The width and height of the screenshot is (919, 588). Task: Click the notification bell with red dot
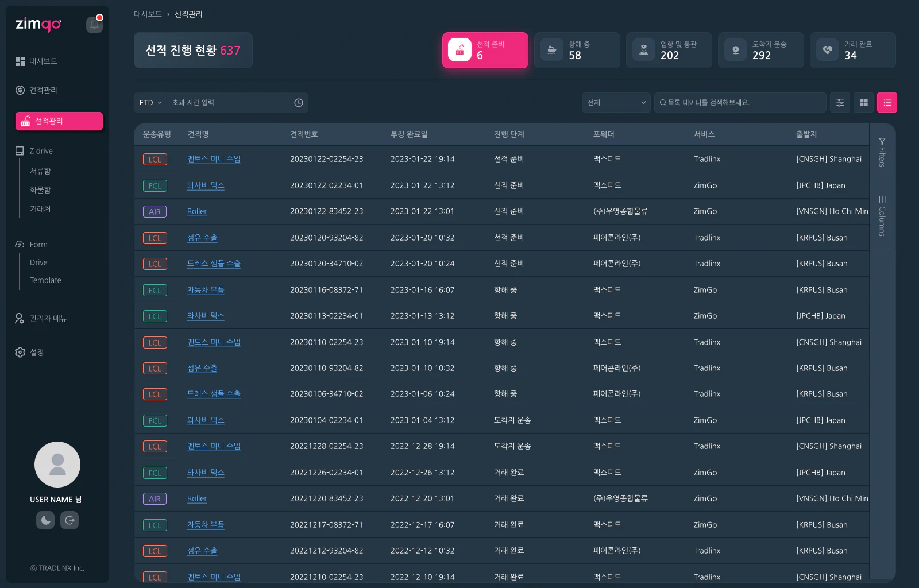point(94,25)
